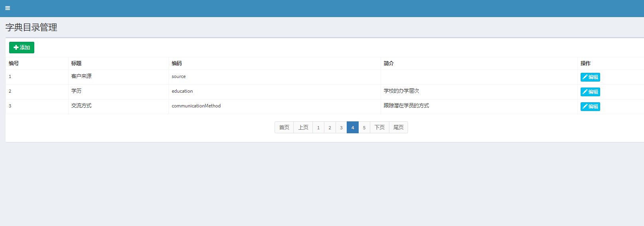
Task: Select active page 4 in pagination
Action: 353,127
